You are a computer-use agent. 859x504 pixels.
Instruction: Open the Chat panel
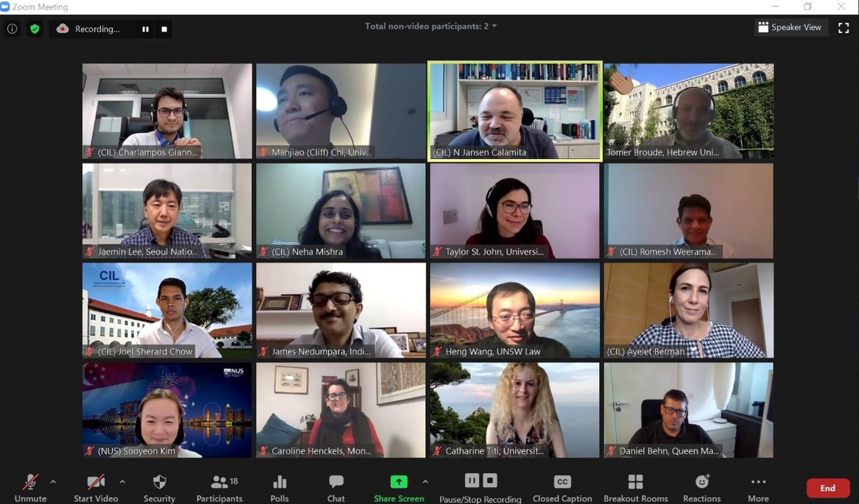pos(336,488)
